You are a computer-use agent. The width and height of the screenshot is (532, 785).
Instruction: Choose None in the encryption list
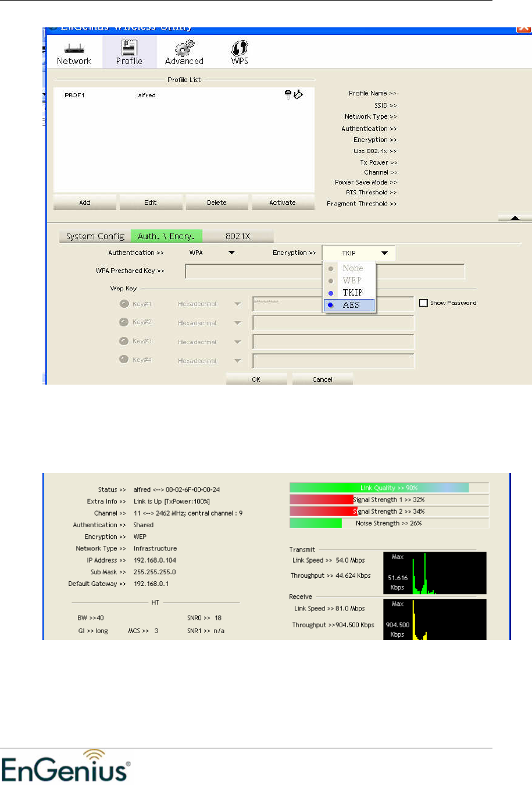pyautogui.click(x=349, y=268)
